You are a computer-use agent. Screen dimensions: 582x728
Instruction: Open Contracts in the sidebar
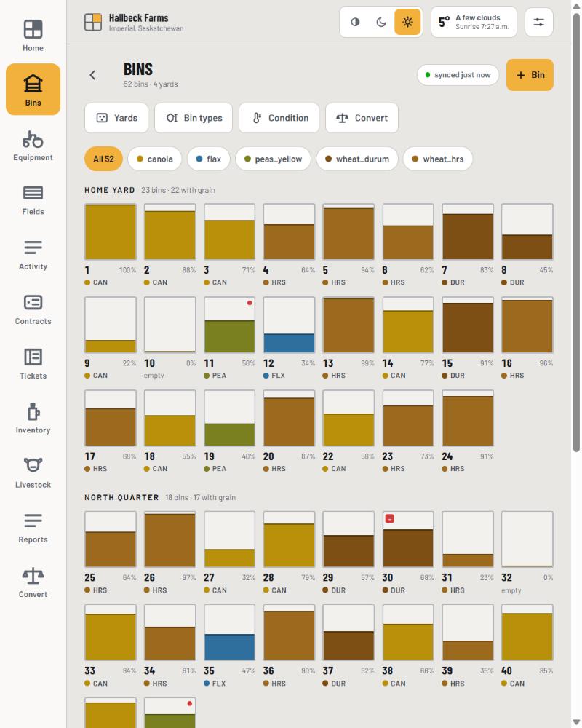pyautogui.click(x=33, y=309)
